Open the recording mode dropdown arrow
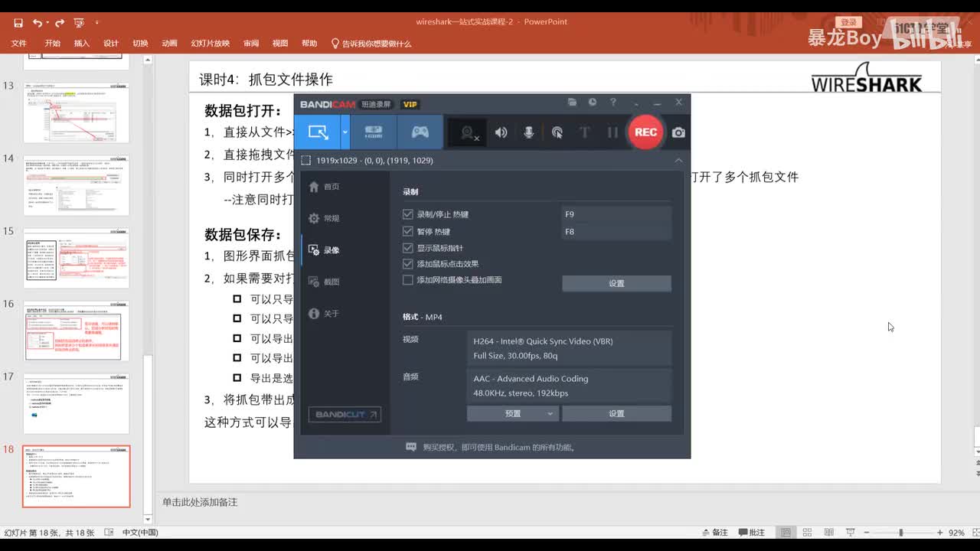Viewport: 980px width, 551px height. 345,132
